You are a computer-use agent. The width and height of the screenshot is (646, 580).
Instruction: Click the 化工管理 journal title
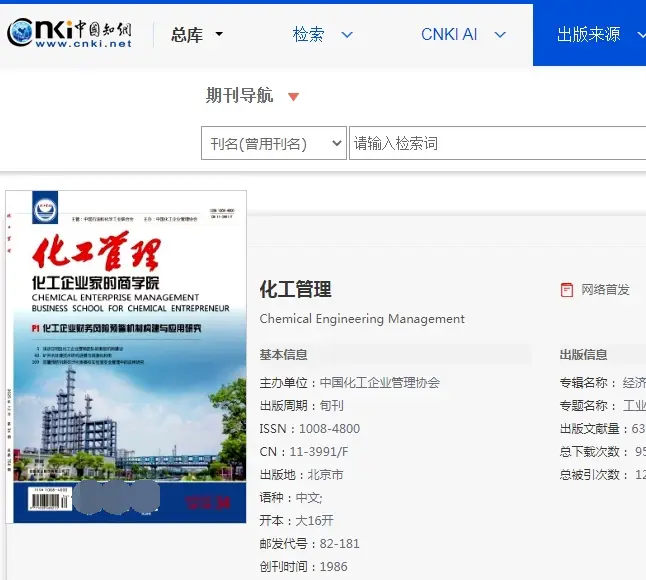295,289
